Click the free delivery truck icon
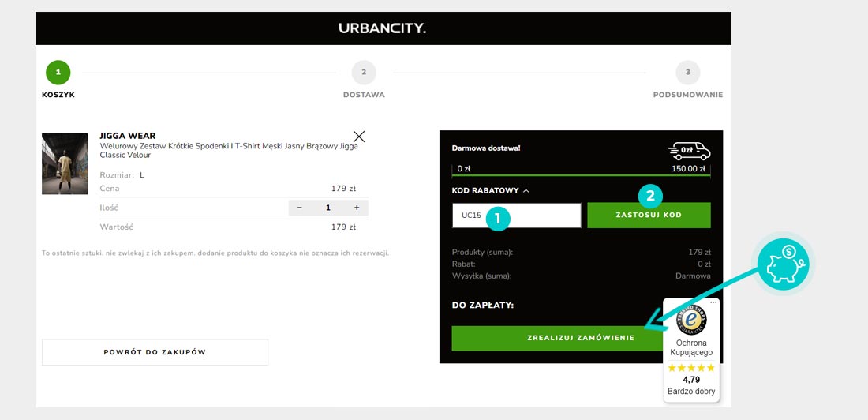The image size is (868, 420). (x=689, y=150)
